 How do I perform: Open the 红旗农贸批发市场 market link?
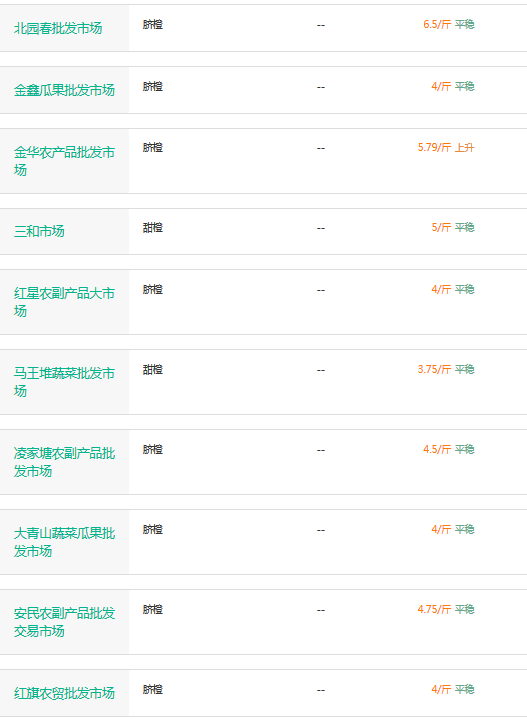point(64,693)
